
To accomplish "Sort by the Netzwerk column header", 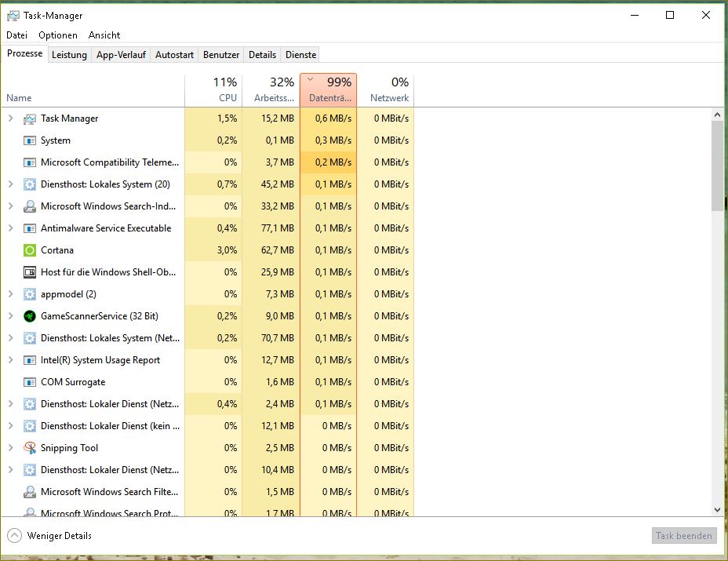I will [x=385, y=90].
